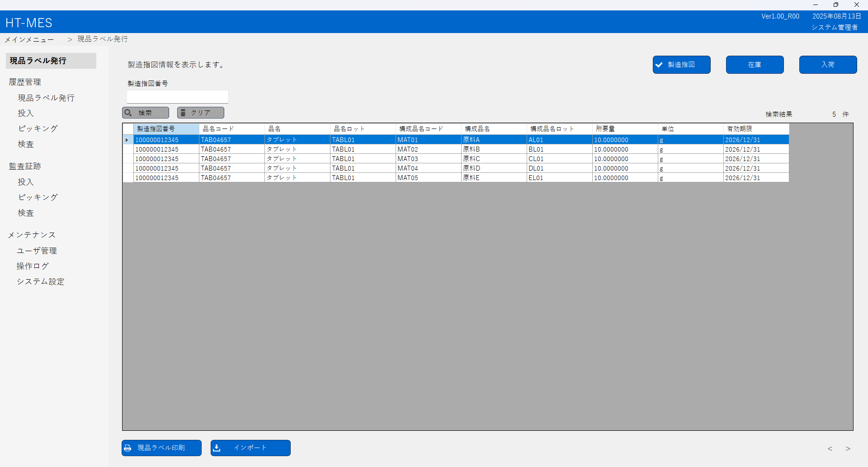This screenshot has width=868, height=467.
Task: Toggle the 製造指図 view button
Action: click(681, 65)
